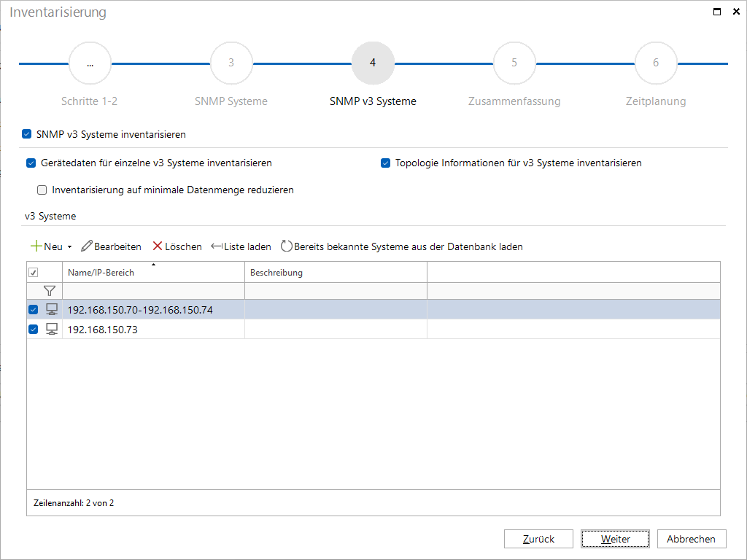Jump to step 5 Zusammenfassung
Screen dimensions: 747x560
[514, 63]
